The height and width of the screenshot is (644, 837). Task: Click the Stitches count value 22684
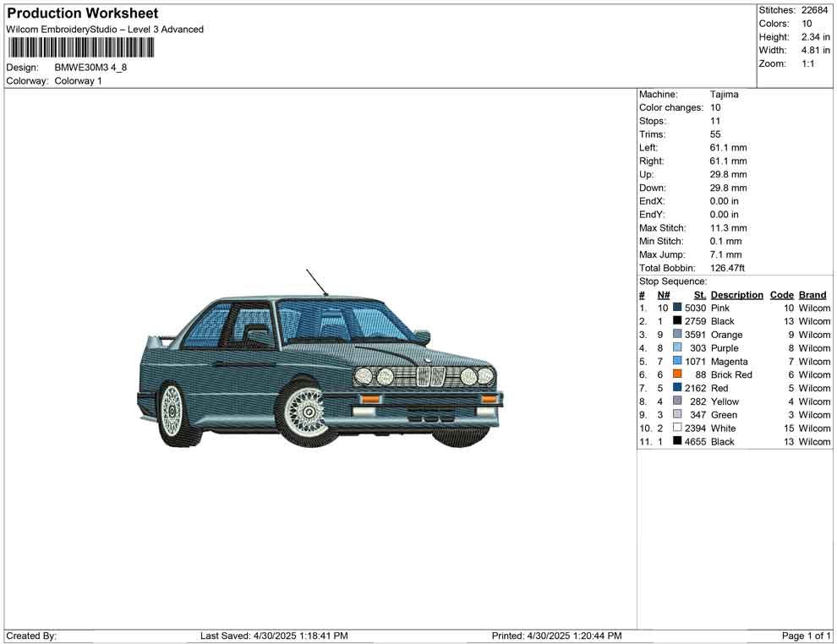pyautogui.click(x=816, y=10)
